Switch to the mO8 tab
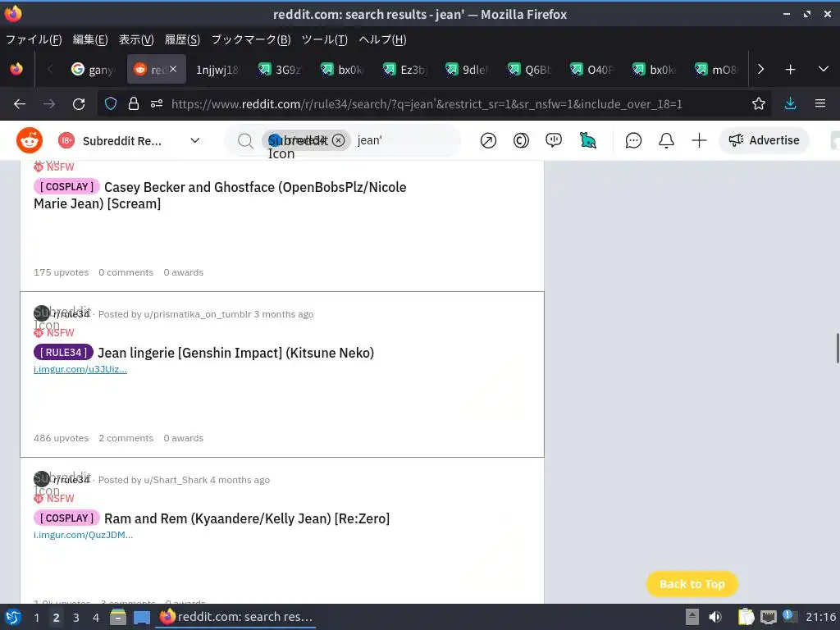840x630 pixels. (x=716, y=69)
